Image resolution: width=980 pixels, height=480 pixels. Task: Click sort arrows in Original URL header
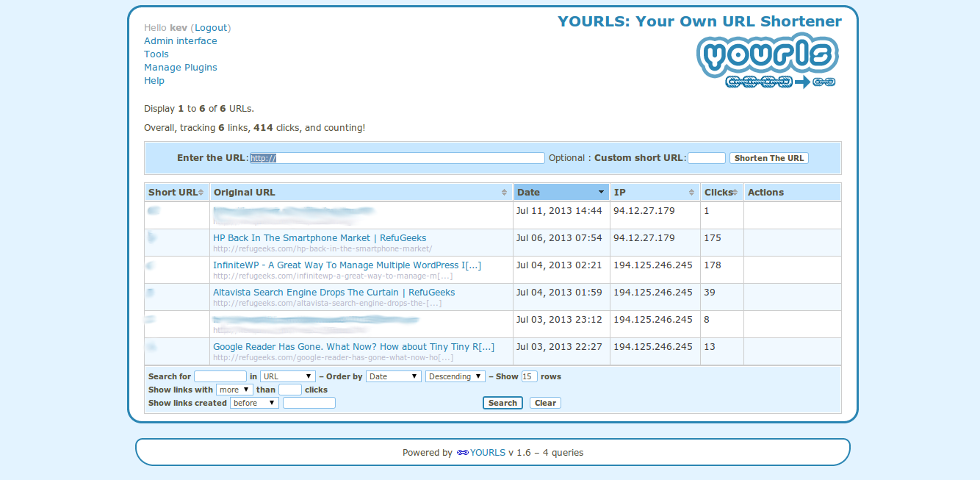point(504,193)
